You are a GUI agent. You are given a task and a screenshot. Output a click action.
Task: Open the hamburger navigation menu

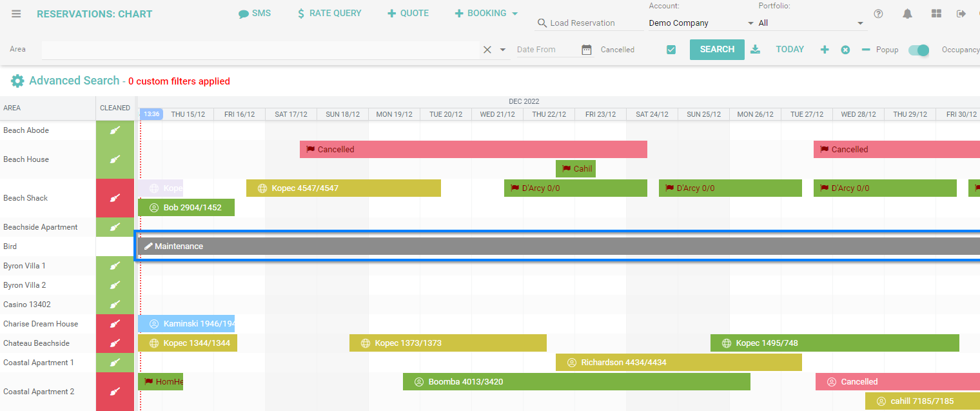coord(17,13)
